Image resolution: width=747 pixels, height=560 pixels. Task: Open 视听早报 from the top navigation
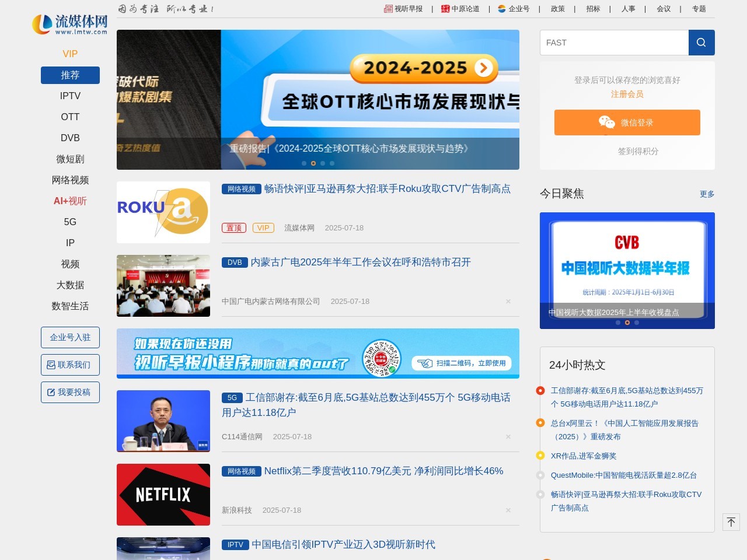(x=403, y=9)
